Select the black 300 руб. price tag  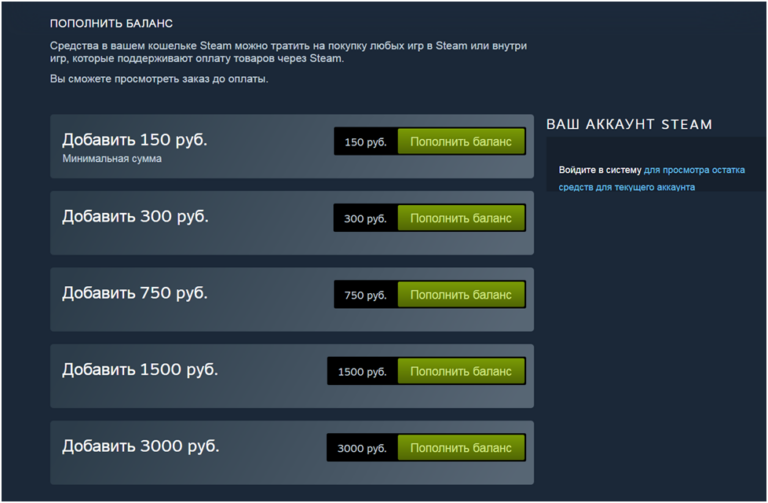pos(365,218)
